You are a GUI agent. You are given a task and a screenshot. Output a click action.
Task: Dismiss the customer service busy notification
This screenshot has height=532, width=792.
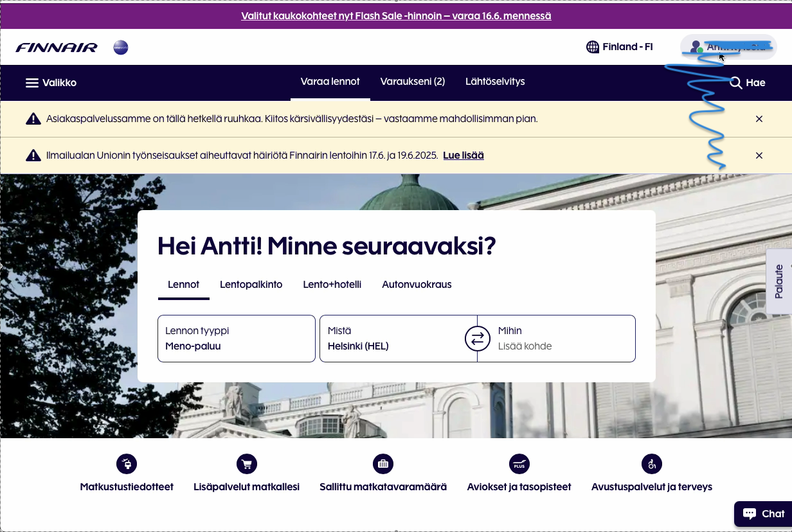click(759, 119)
